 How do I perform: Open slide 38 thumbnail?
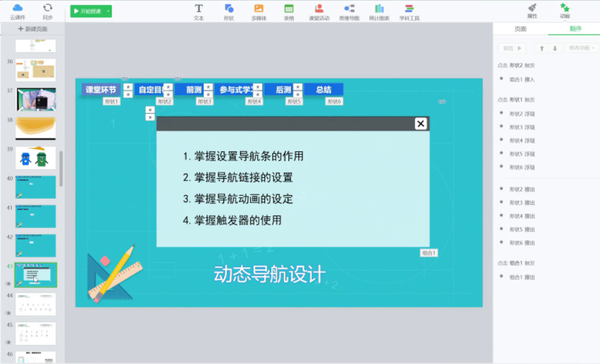pyautogui.click(x=35, y=128)
